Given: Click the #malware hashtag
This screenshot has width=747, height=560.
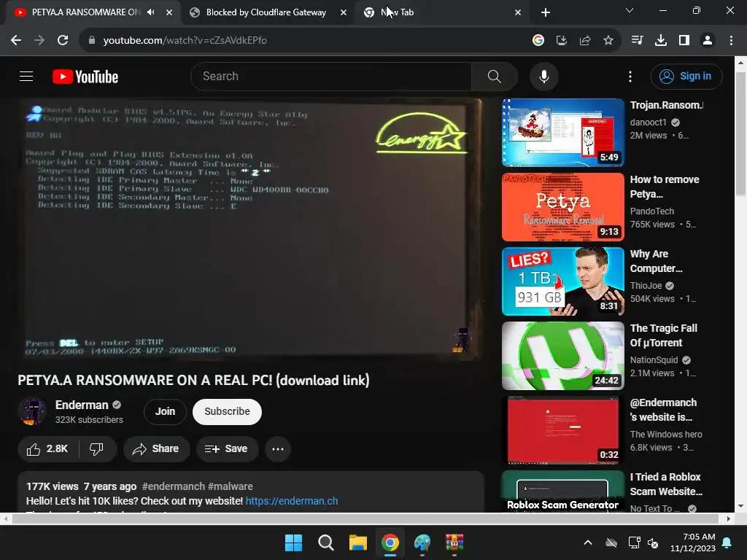Looking at the screenshot, I should tap(230, 486).
